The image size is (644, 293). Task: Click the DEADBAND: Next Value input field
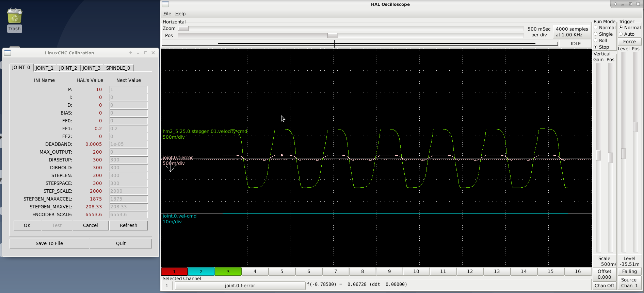click(x=129, y=144)
